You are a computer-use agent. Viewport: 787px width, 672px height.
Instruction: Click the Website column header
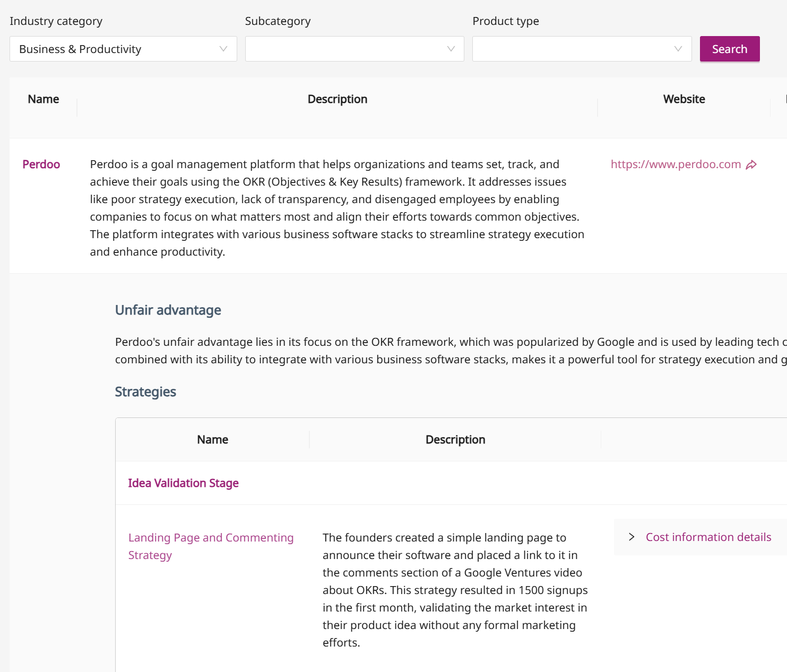point(684,99)
